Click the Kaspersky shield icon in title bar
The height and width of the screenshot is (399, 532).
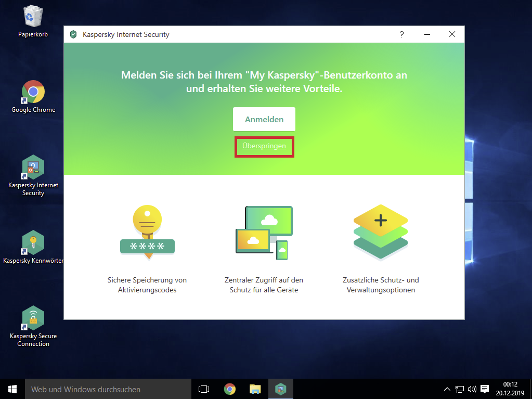(73, 34)
